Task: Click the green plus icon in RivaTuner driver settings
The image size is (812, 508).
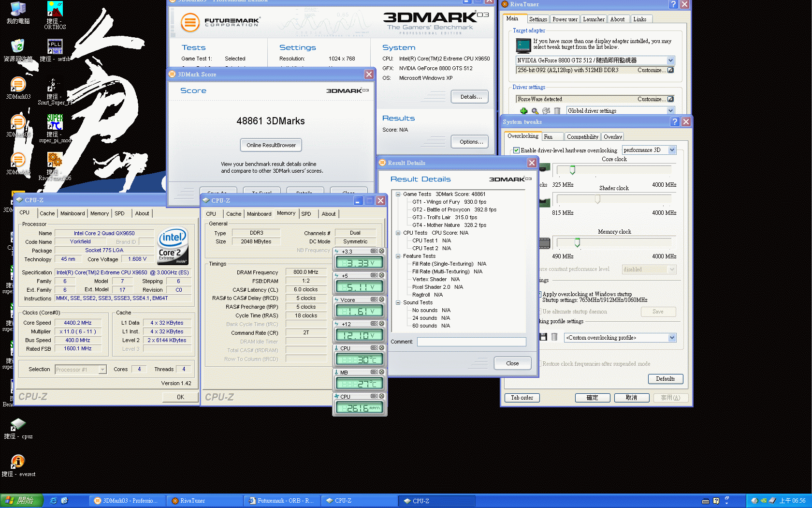Action: coord(523,111)
